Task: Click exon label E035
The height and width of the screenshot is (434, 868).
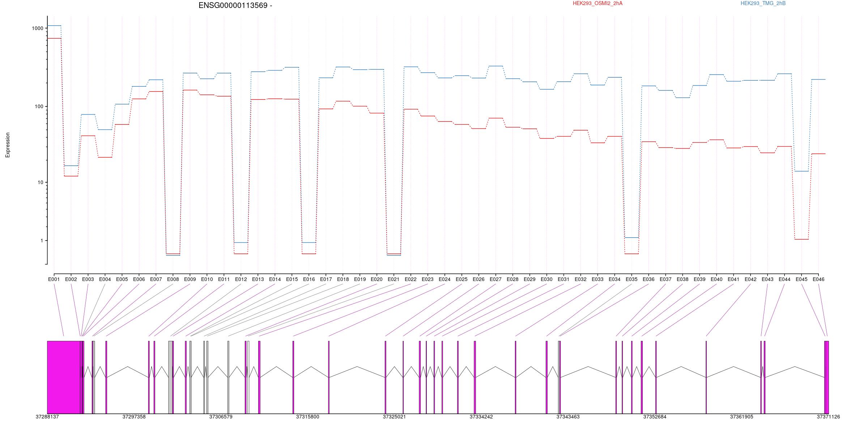Action: 631,280
